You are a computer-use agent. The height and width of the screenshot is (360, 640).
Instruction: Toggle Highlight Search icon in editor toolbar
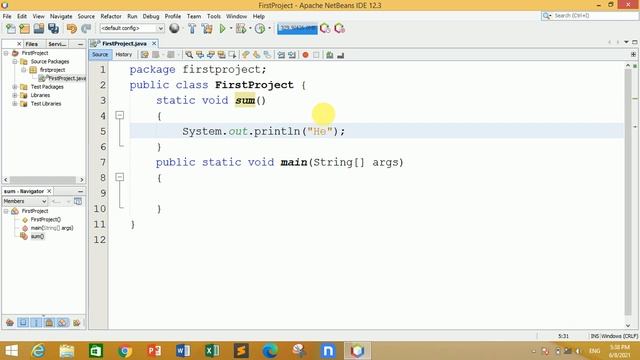click(x=221, y=55)
